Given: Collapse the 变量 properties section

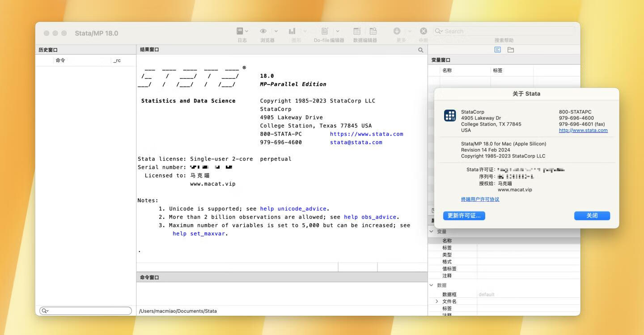Looking at the screenshot, I should pos(432,232).
